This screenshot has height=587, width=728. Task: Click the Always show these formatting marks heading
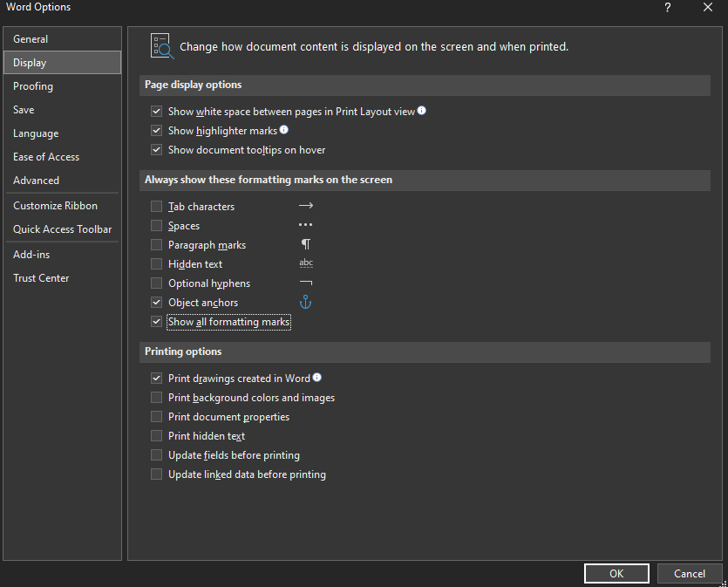pyautogui.click(x=269, y=180)
